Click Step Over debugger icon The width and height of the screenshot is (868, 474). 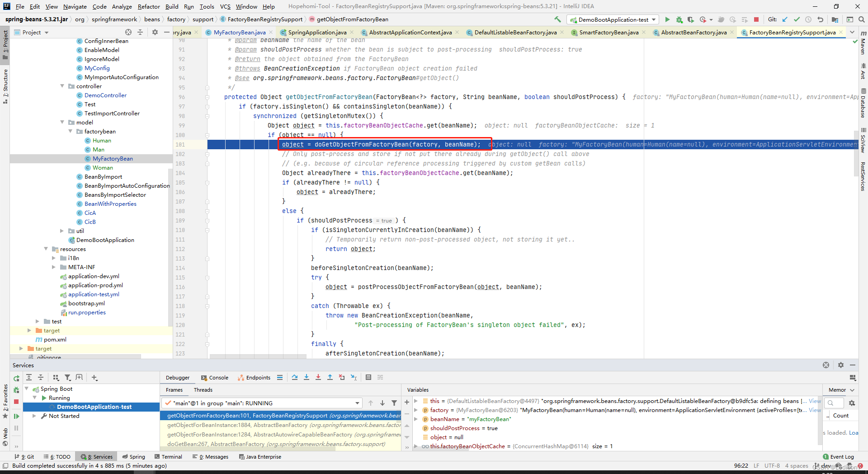pos(295,377)
